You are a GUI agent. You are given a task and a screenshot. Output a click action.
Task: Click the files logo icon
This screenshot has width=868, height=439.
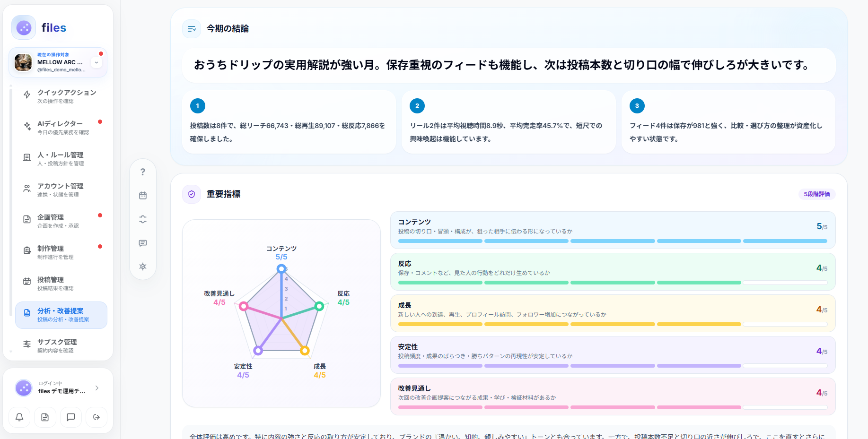(x=24, y=27)
